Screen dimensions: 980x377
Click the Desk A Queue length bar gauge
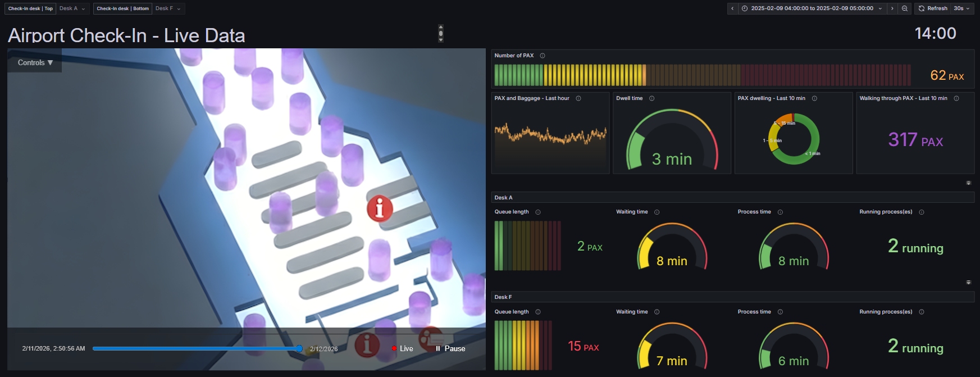coord(528,246)
